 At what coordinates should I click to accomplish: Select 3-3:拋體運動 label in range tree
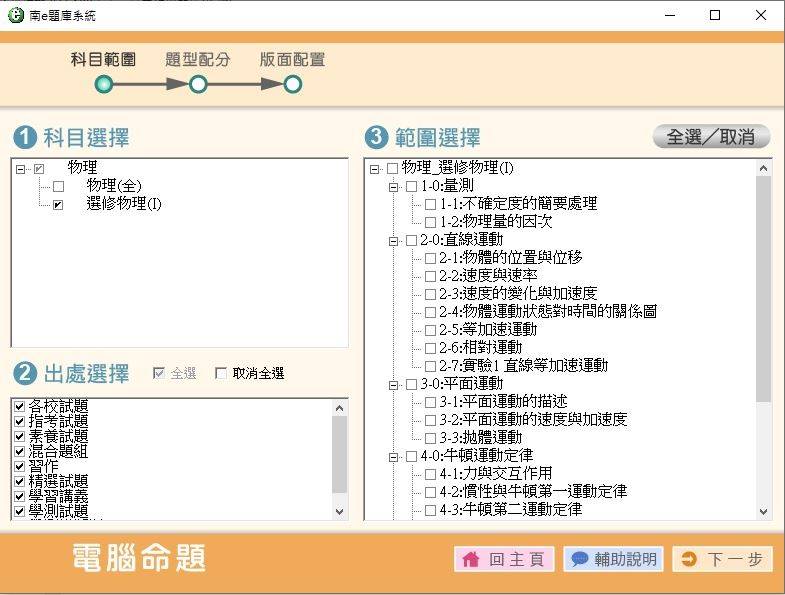481,437
